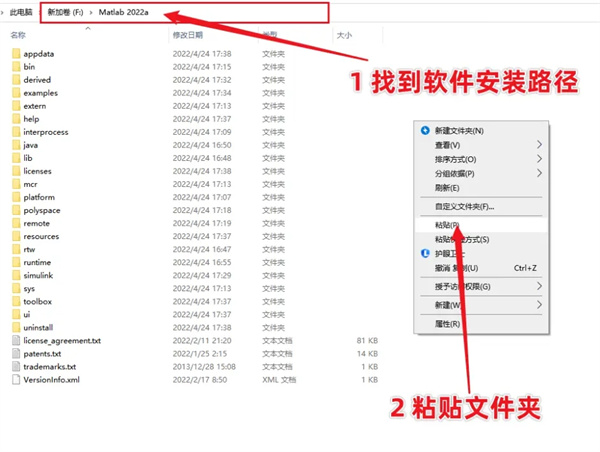Click the 14 KB size value
Screen dimensions: 600x452
(x=367, y=354)
